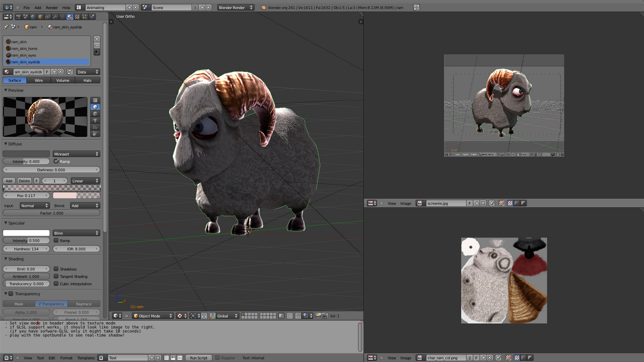Open the Render properties camera icon

(19, 17)
